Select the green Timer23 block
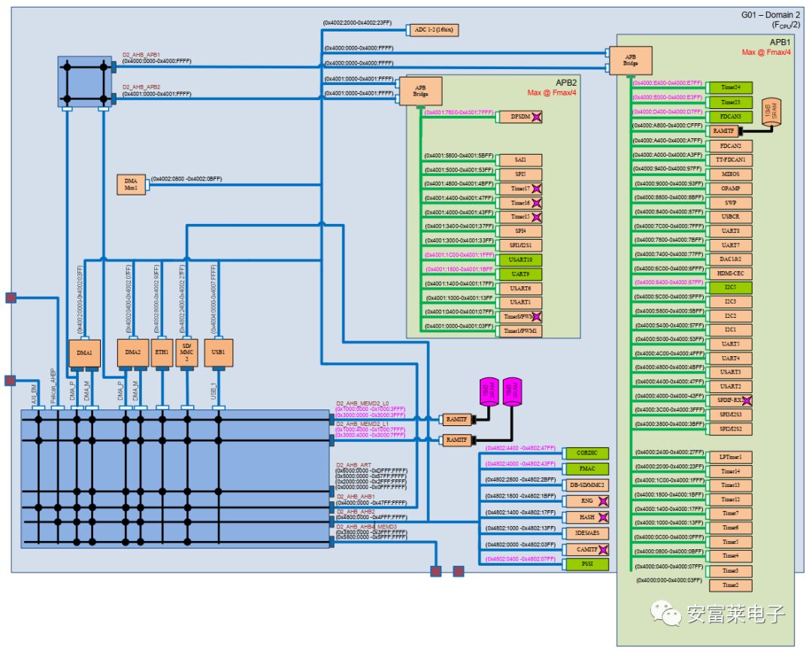This screenshot has height=650, width=812. (730, 102)
